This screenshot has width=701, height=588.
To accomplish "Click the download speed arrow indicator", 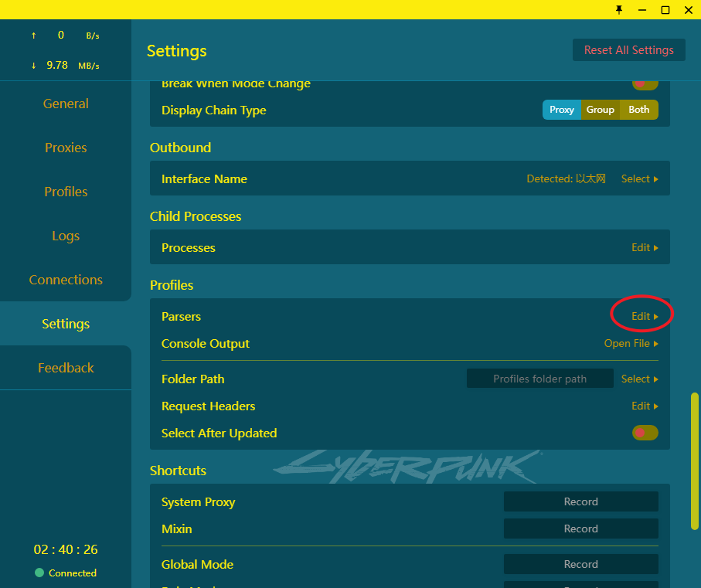I will [33, 66].
